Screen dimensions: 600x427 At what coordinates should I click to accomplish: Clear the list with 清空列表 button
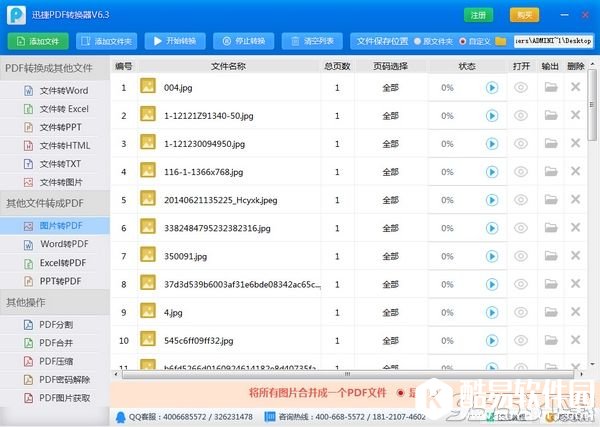tap(312, 41)
